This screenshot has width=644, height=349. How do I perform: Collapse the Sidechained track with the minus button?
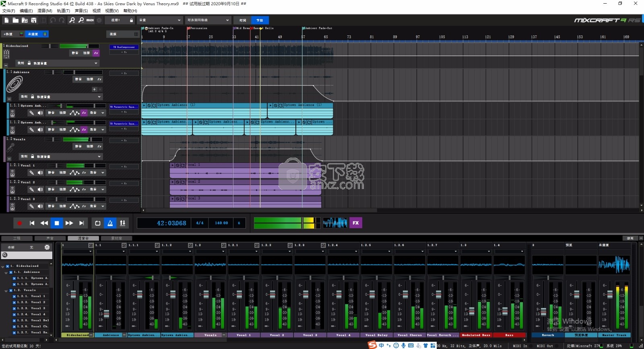tap(6, 65)
